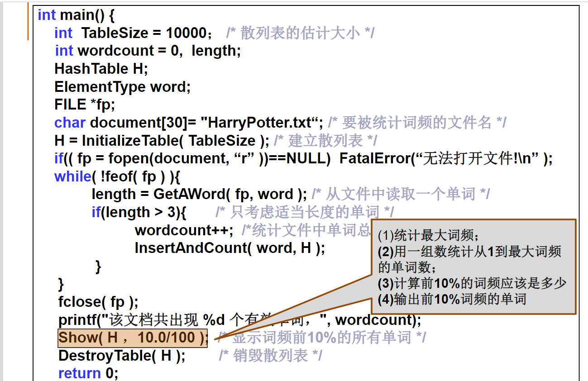Click the "HarryPotter.txt" string literal

261,123
